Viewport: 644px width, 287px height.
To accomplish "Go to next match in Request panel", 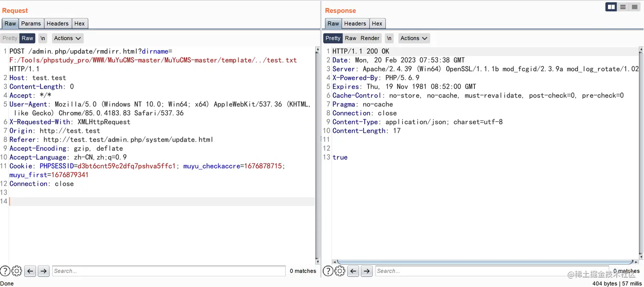I will [x=43, y=271].
